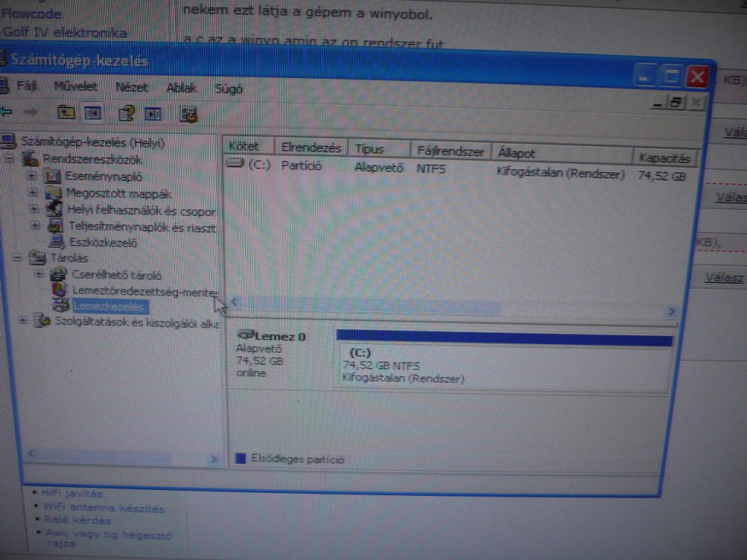Click the blue Elsődleges partíció legend swatch
This screenshot has width=747, height=560.
(241, 458)
